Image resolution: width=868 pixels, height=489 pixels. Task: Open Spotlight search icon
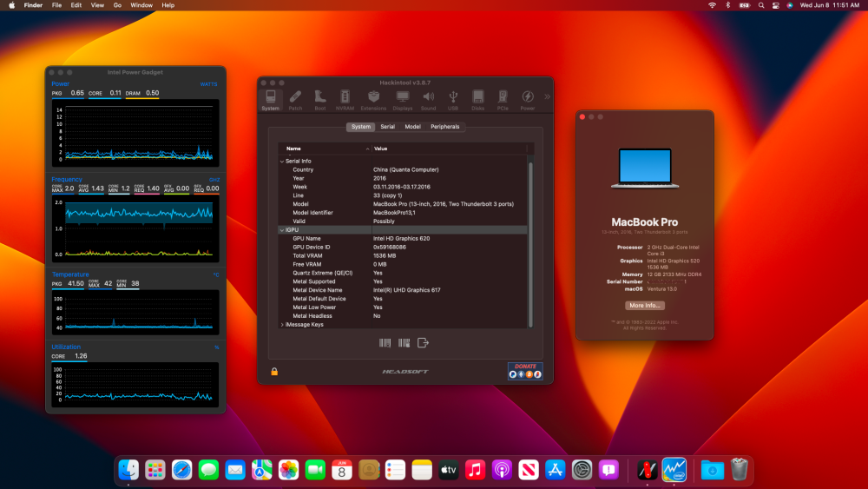click(761, 5)
